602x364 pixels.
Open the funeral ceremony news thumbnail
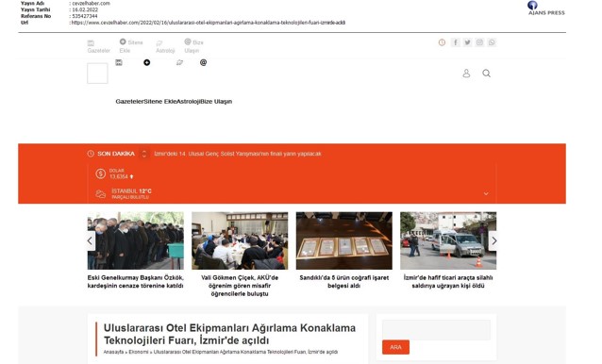click(136, 240)
